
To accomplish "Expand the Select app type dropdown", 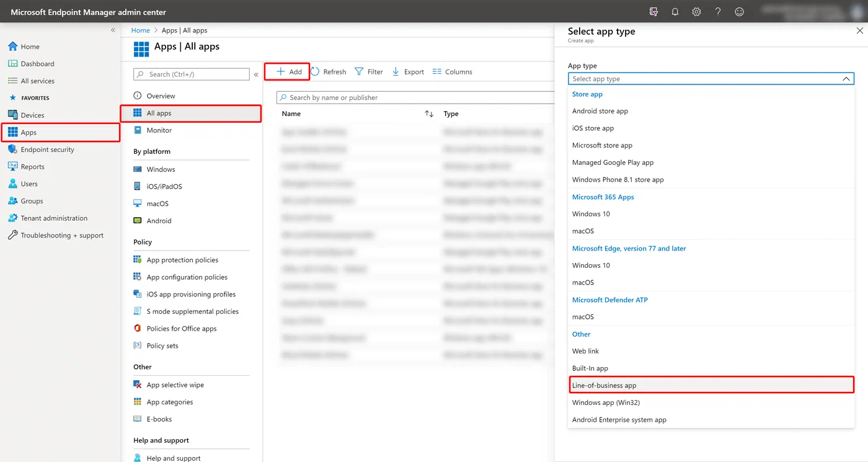I will click(711, 79).
